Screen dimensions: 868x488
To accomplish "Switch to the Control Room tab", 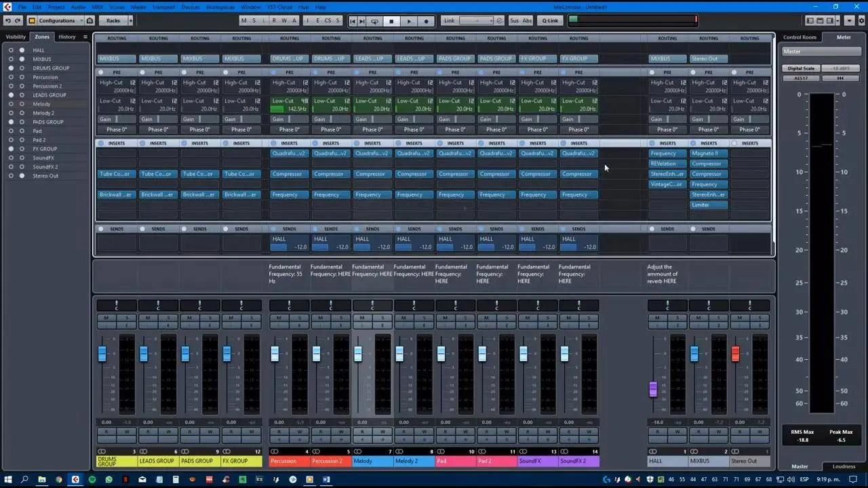I will (x=800, y=37).
